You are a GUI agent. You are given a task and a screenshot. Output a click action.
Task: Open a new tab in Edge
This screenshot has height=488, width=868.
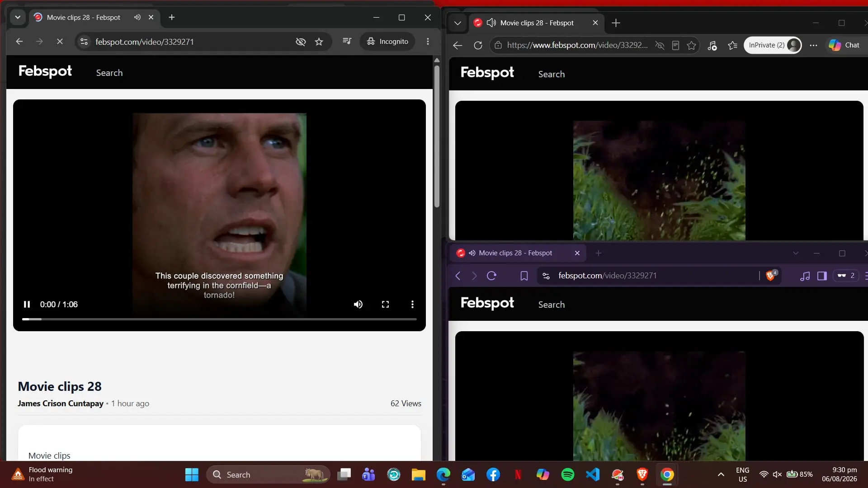616,23
